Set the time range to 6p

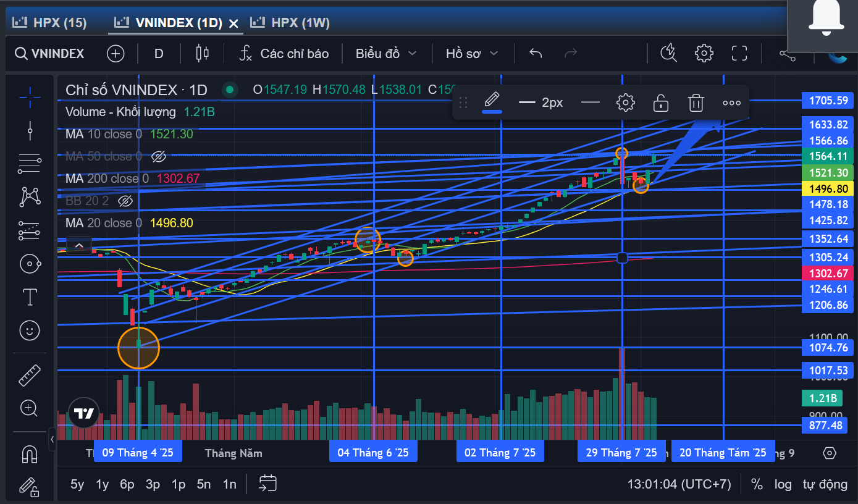coord(127,484)
